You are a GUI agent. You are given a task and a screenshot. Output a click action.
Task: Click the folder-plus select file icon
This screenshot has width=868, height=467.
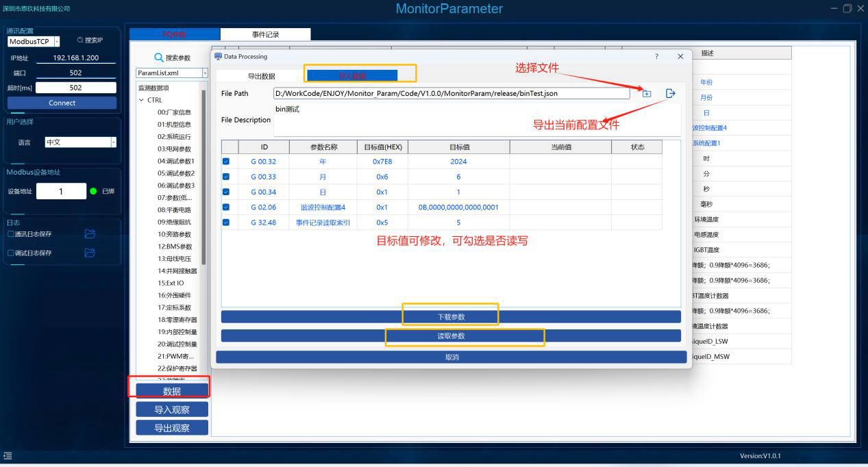tap(646, 93)
